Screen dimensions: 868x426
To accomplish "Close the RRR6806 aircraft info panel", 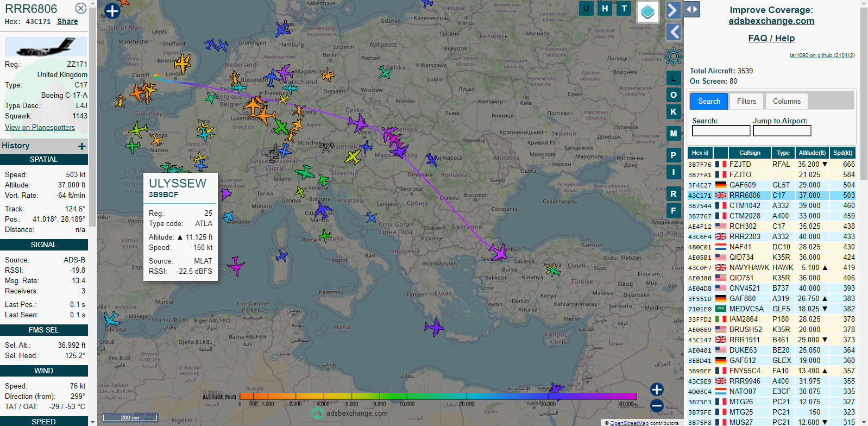I will 80,8.
